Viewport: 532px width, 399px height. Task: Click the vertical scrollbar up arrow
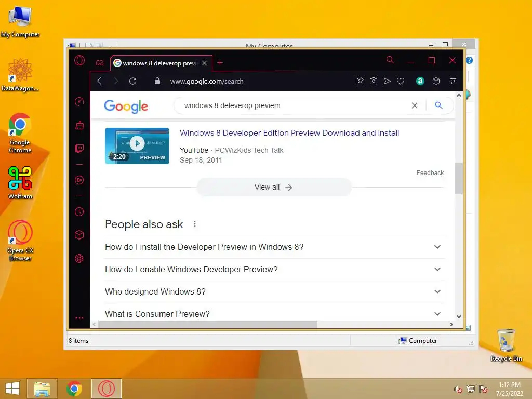click(459, 96)
